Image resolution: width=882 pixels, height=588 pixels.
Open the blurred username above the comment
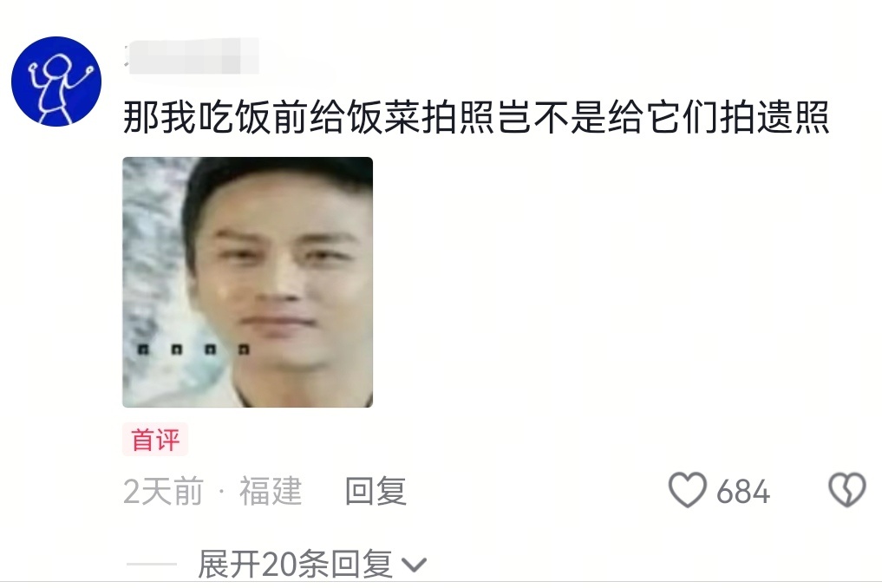(192, 56)
